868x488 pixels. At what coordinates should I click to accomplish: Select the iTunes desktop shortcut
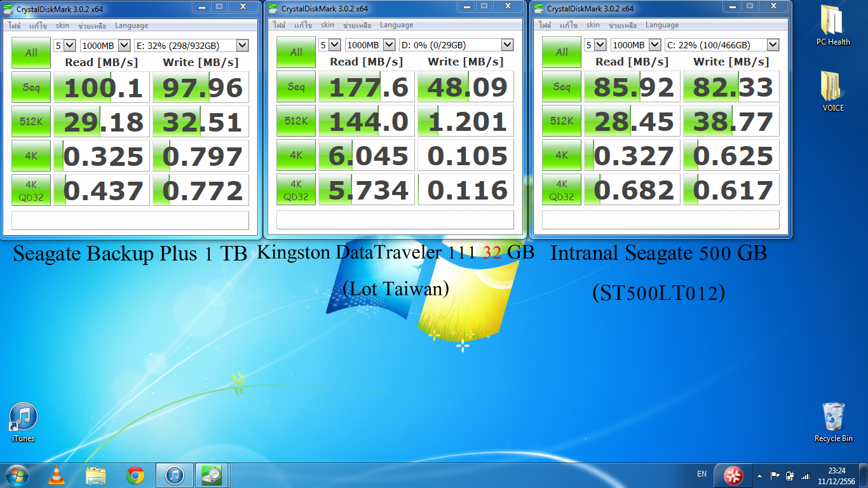[x=24, y=422]
